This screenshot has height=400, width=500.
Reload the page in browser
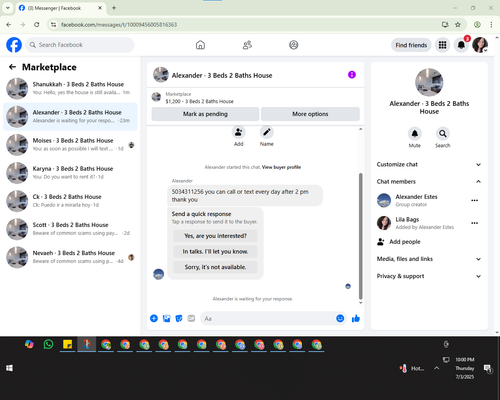tap(37, 25)
